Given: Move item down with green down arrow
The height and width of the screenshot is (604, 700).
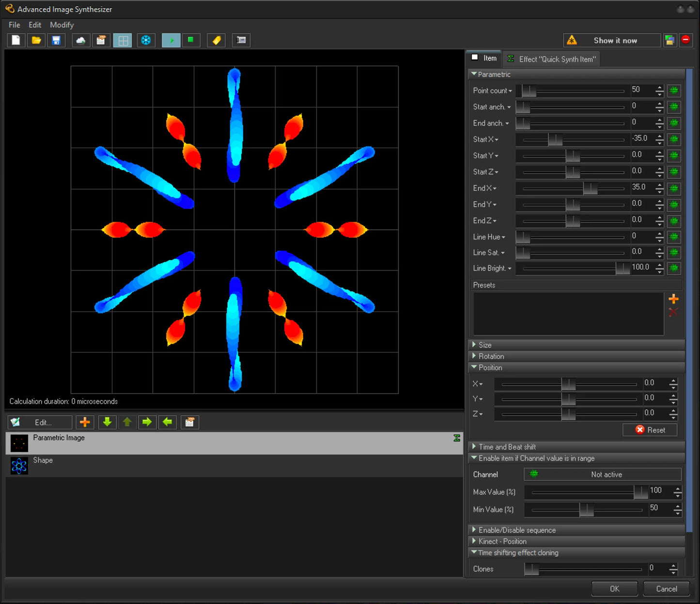Looking at the screenshot, I should (107, 422).
